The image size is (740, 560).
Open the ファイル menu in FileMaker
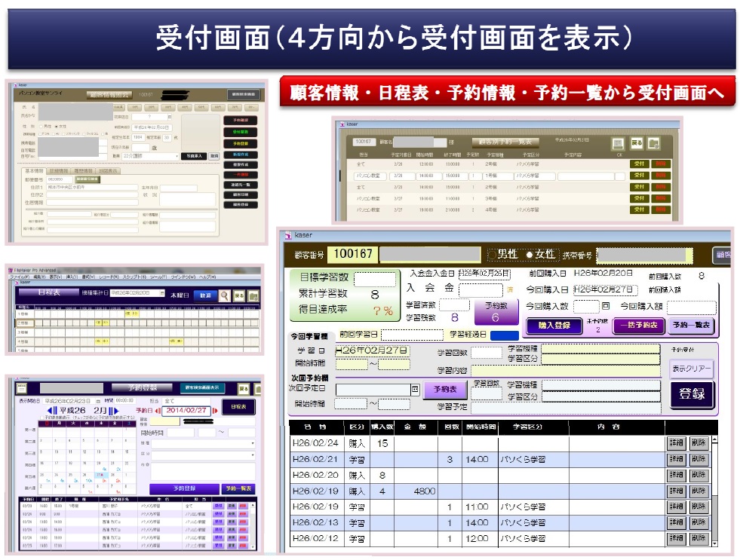pyautogui.click(x=19, y=277)
